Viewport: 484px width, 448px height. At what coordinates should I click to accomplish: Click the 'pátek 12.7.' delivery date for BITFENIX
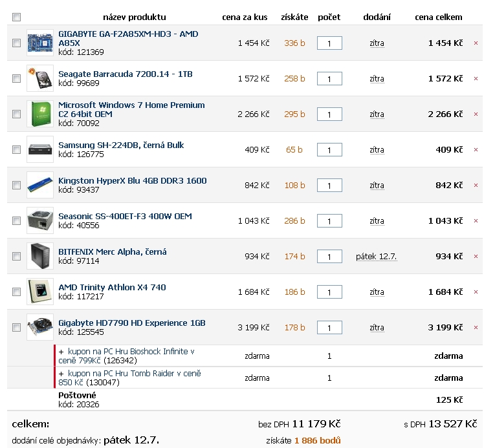tap(376, 257)
